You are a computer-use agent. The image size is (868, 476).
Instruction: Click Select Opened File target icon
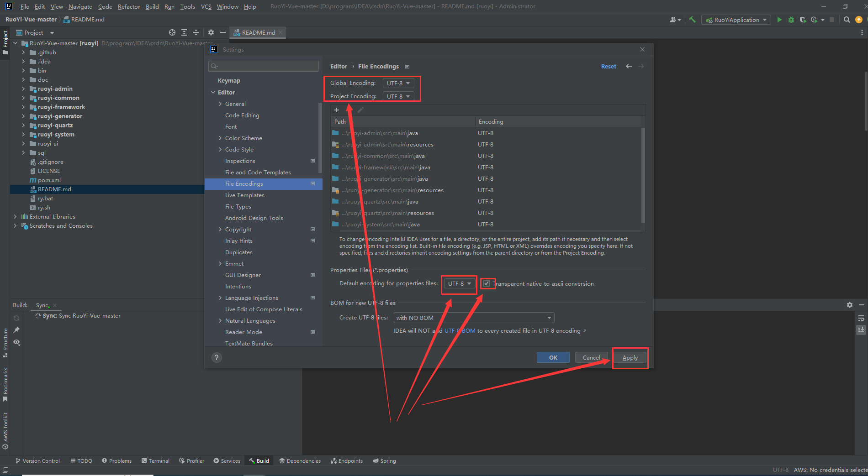(172, 32)
